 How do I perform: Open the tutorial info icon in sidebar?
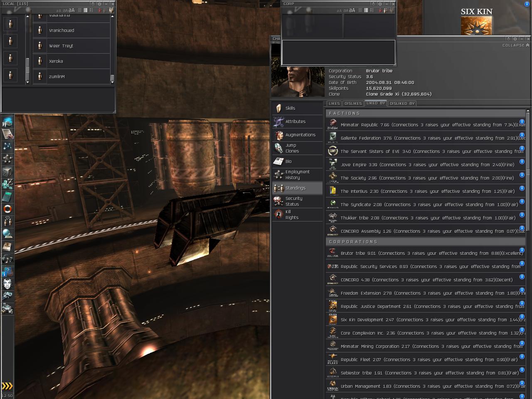point(7,272)
